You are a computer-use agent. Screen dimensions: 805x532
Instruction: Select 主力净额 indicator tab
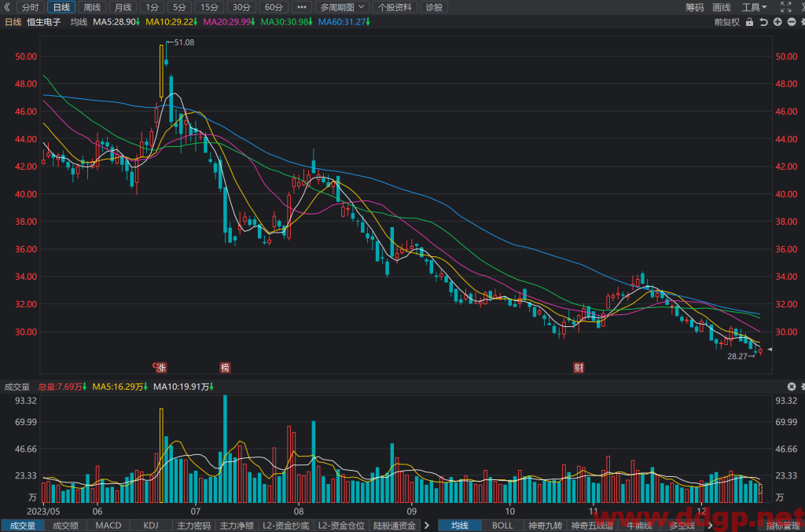tap(237, 526)
